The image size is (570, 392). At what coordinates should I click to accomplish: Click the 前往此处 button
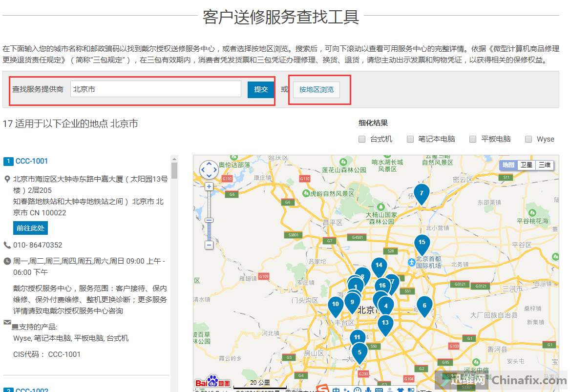pyautogui.click(x=30, y=228)
